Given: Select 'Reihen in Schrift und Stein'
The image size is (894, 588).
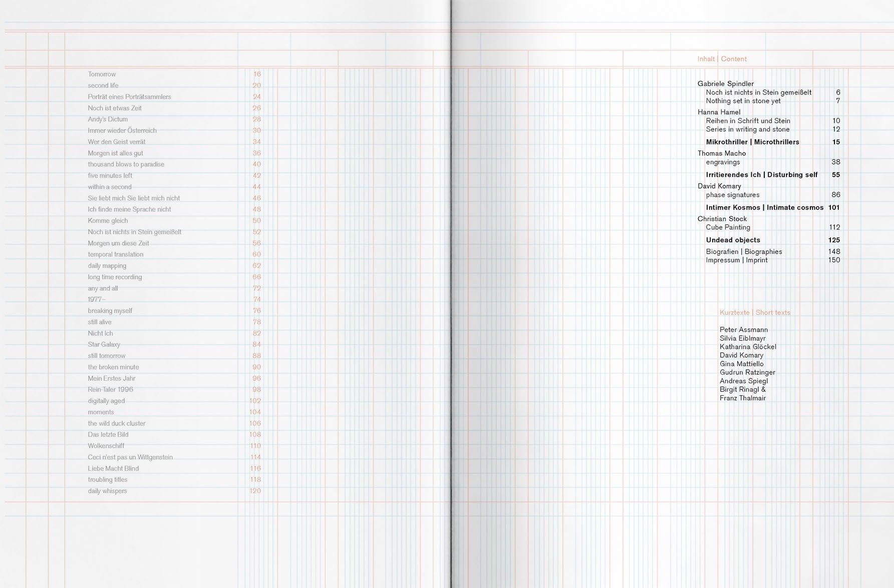Looking at the screenshot, I should tap(748, 121).
